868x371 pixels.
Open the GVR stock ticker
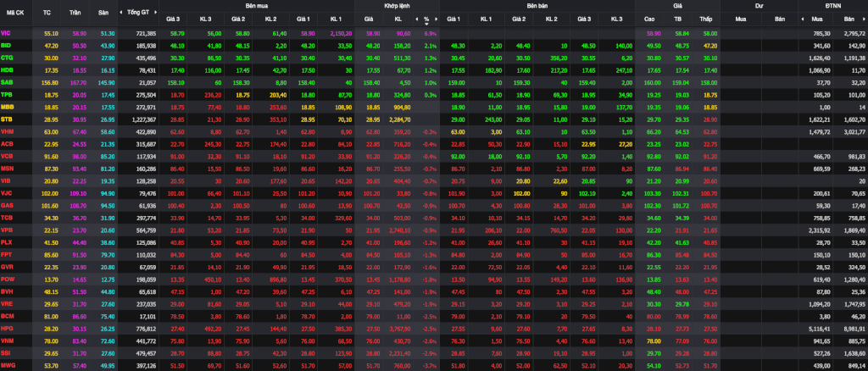point(7,267)
